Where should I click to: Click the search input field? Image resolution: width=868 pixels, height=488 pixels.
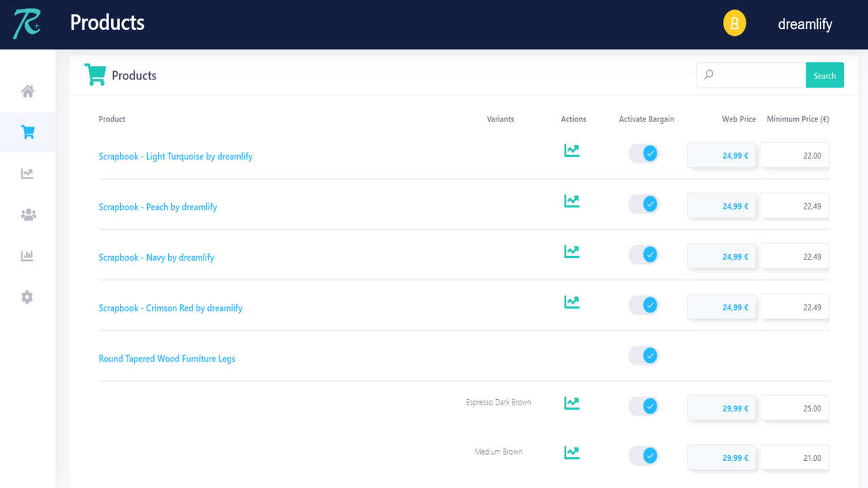(x=753, y=75)
